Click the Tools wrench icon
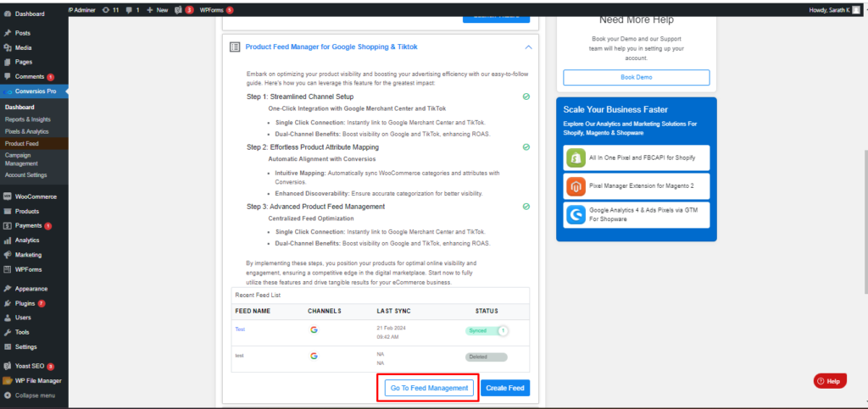The image size is (868, 409). 7,332
